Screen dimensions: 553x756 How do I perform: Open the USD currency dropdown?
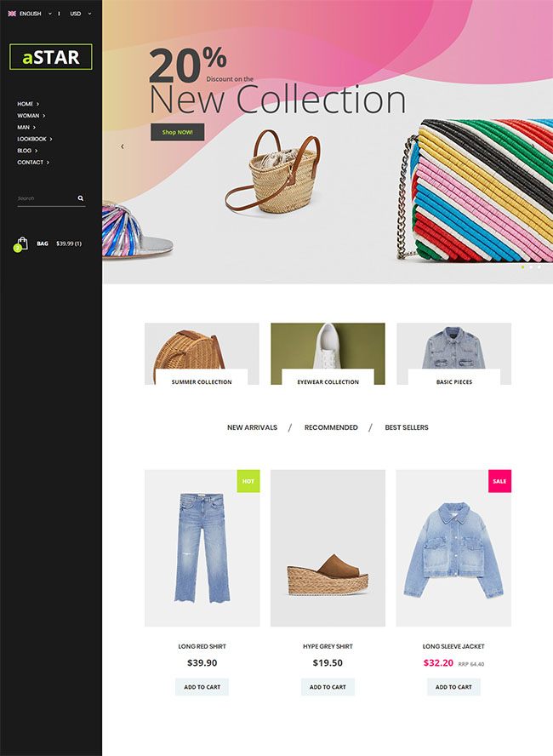tap(80, 14)
